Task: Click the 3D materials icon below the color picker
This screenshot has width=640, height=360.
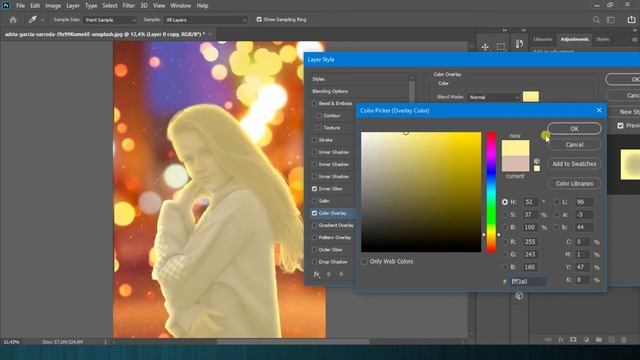Action: (x=519, y=296)
